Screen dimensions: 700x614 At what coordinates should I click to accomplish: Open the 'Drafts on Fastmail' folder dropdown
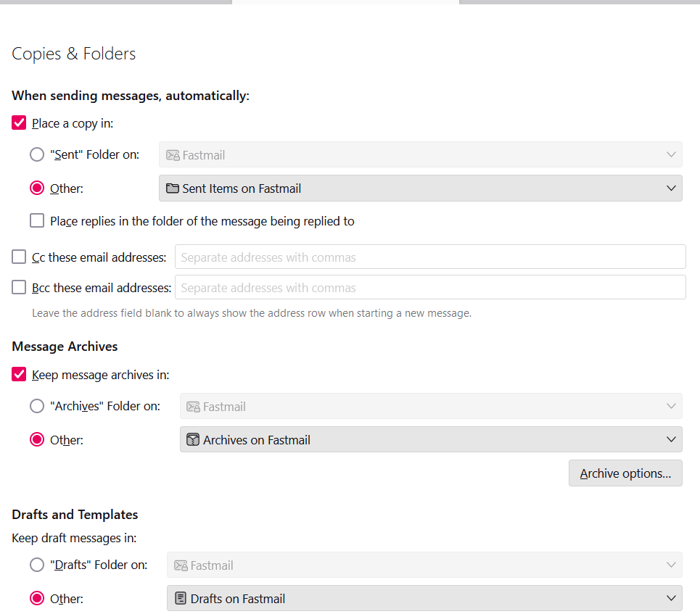coord(424,599)
